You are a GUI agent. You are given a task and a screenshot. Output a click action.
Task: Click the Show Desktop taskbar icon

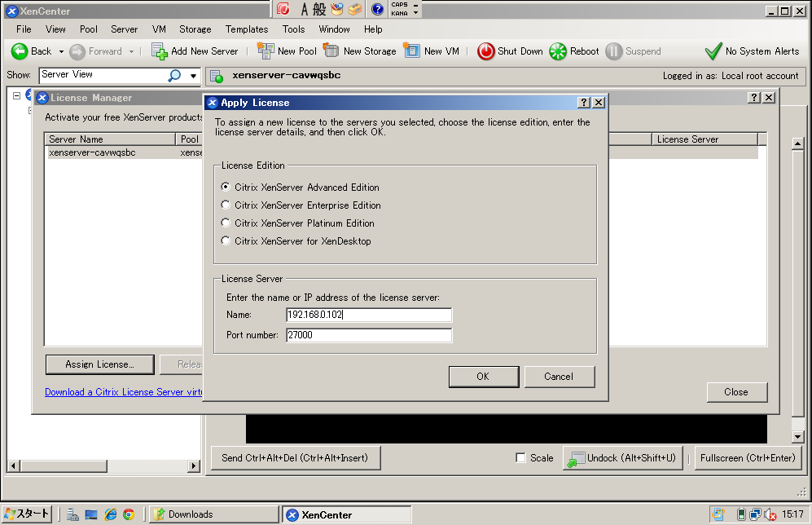coord(91,514)
